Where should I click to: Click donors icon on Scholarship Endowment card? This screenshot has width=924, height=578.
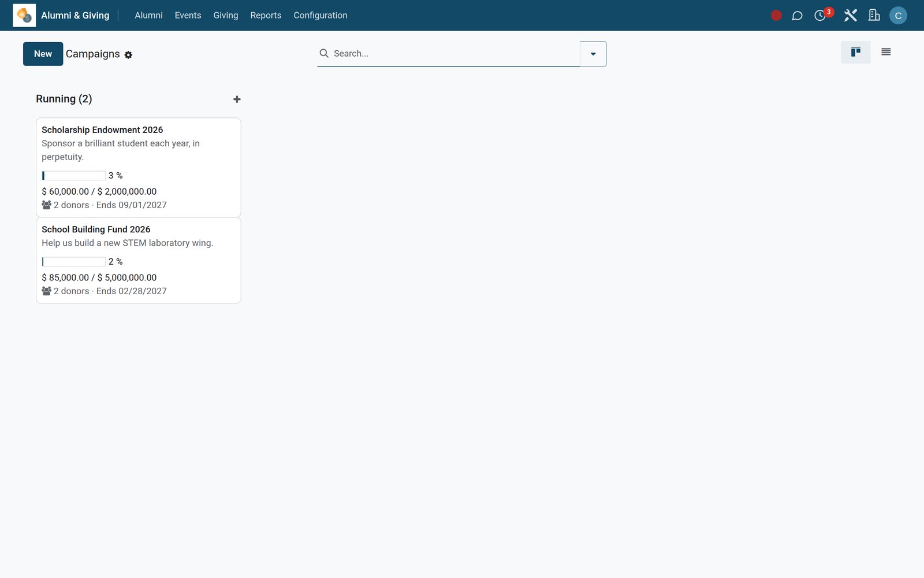click(x=47, y=205)
